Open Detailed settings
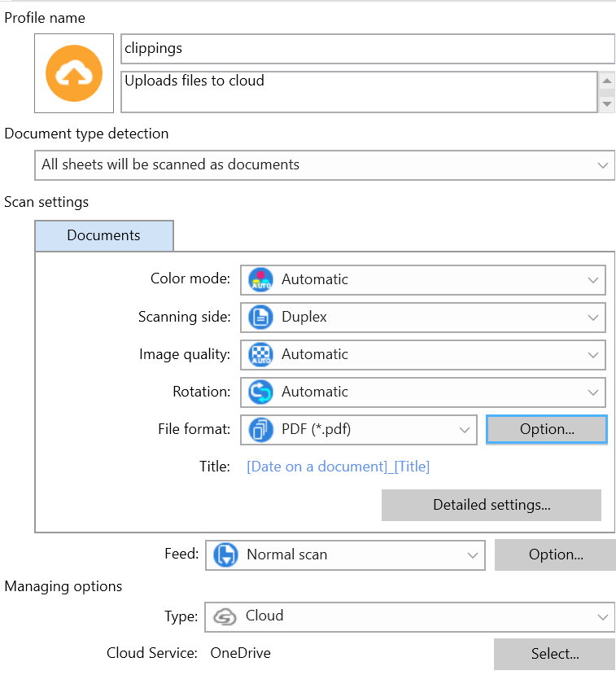 pos(491,505)
